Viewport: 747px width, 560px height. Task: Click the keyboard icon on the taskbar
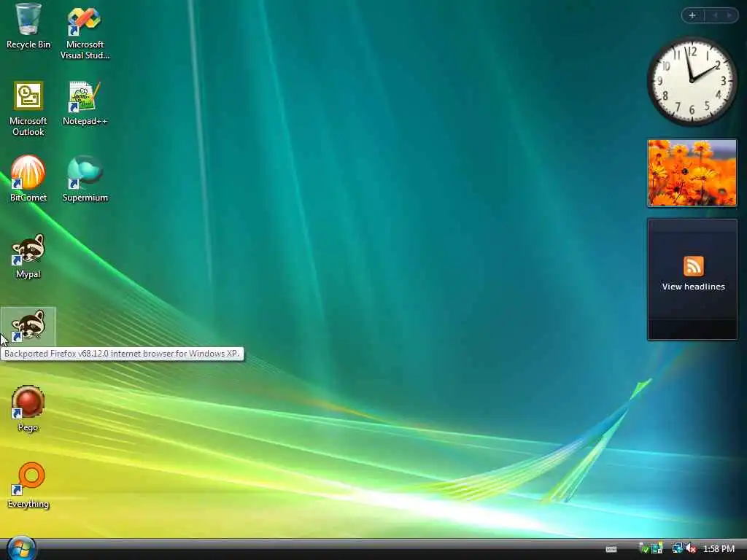[x=611, y=549]
